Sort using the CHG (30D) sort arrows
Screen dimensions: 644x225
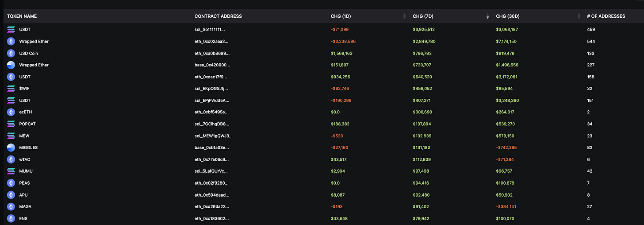tap(579, 16)
